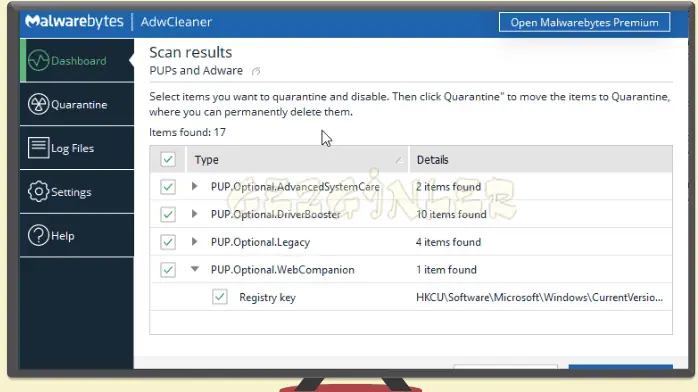
Task: Click the Dashboard heartbeat icon
Action: coord(38,60)
